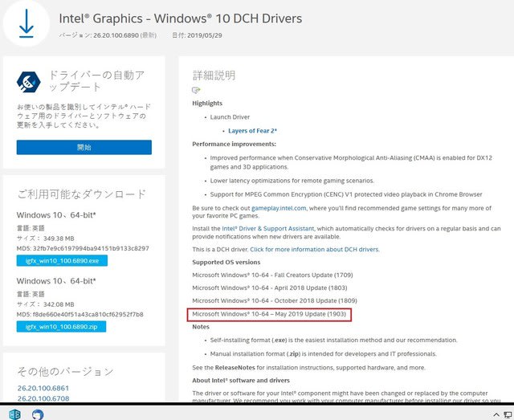514x420 pixels.
Task: Open version 26.20.100.6861 link
Action: coord(43,388)
